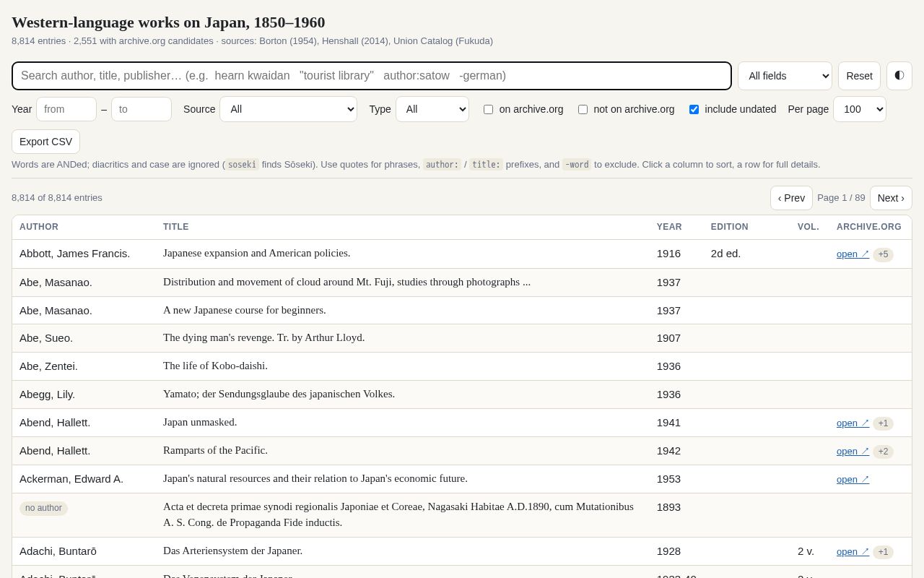Show the +5 candidates badge for Abbott
This screenshot has height=578, width=924.
click(x=883, y=254)
